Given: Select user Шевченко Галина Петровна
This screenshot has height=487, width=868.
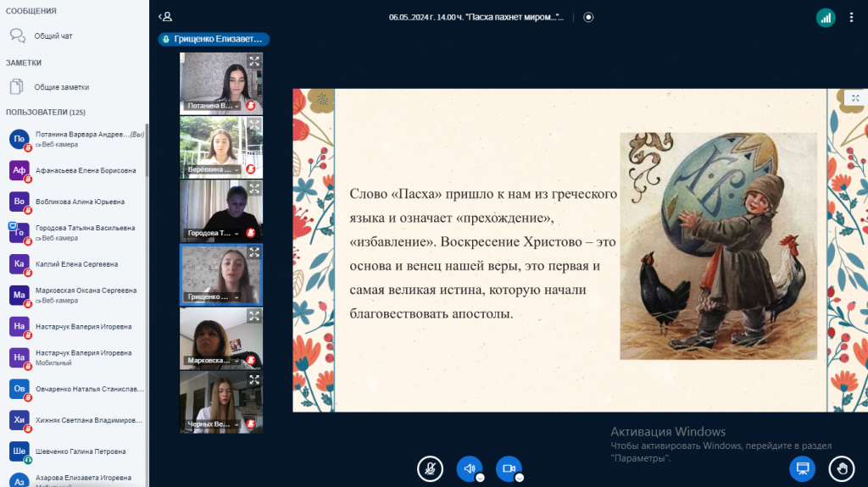Looking at the screenshot, I should (75, 451).
